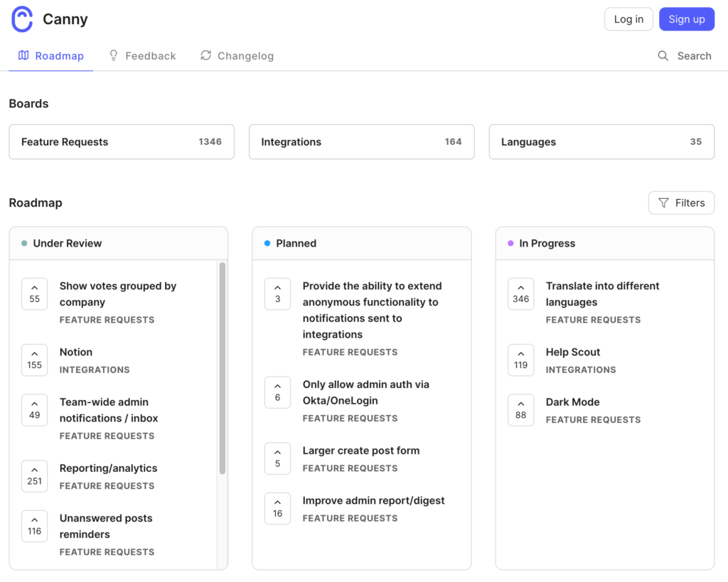Open the Reporting/analytics post
This screenshot has height=582, width=728.
pyautogui.click(x=108, y=468)
